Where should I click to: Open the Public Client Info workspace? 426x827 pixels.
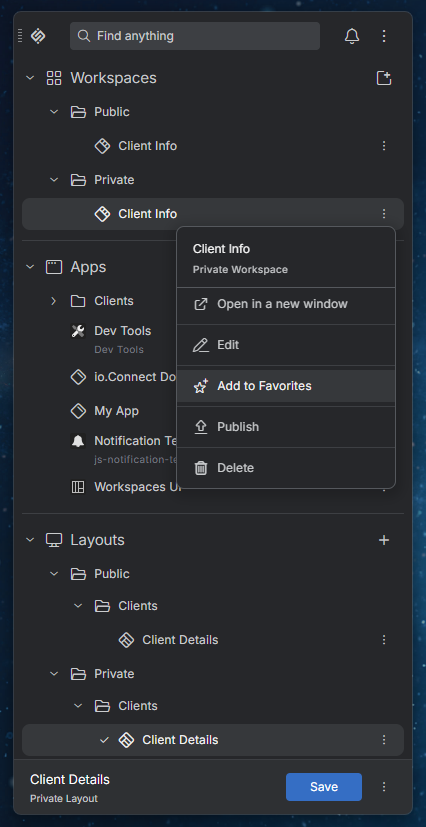coord(213,146)
